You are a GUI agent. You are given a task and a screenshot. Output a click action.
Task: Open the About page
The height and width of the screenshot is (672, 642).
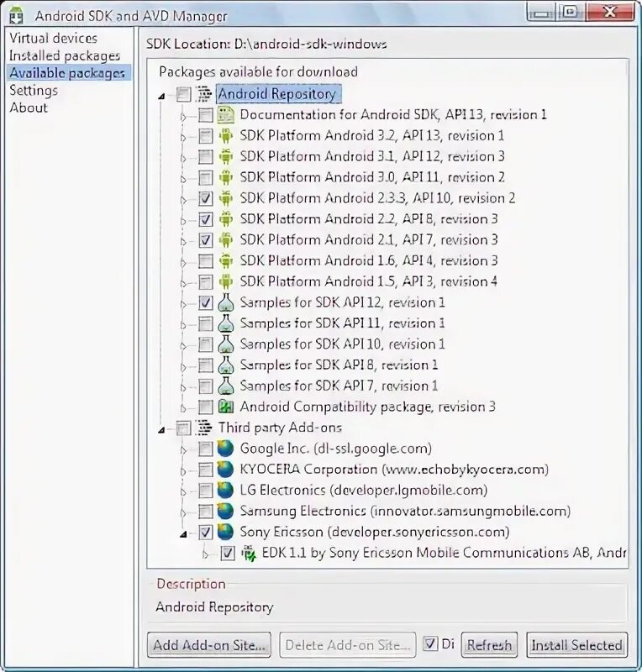(29, 108)
